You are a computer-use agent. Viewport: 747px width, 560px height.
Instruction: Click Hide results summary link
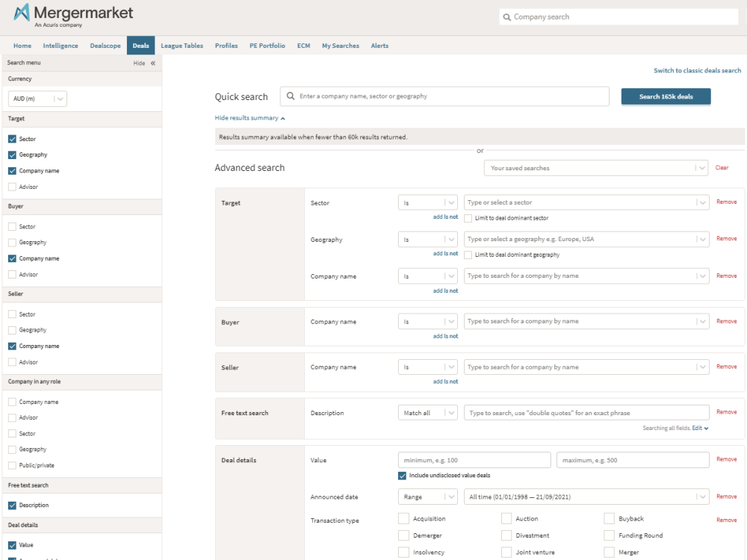[247, 118]
